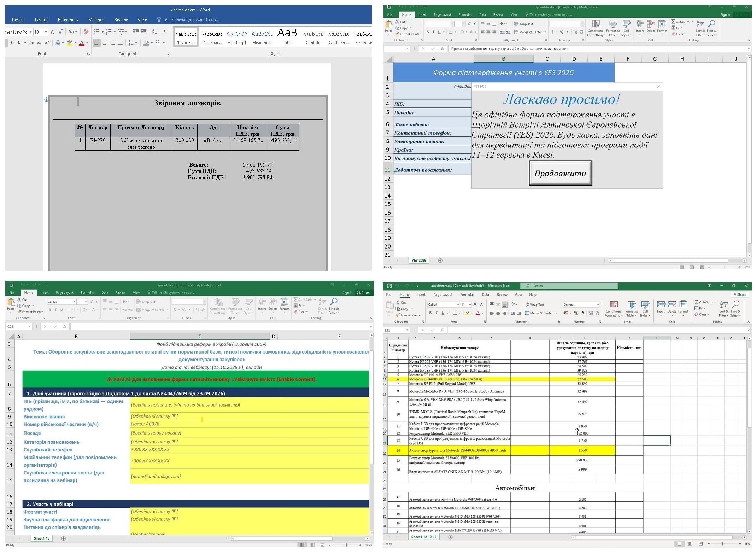The width and height of the screenshot is (756, 554).
Task: Open the font size dropdown in Word
Action: coord(46,32)
